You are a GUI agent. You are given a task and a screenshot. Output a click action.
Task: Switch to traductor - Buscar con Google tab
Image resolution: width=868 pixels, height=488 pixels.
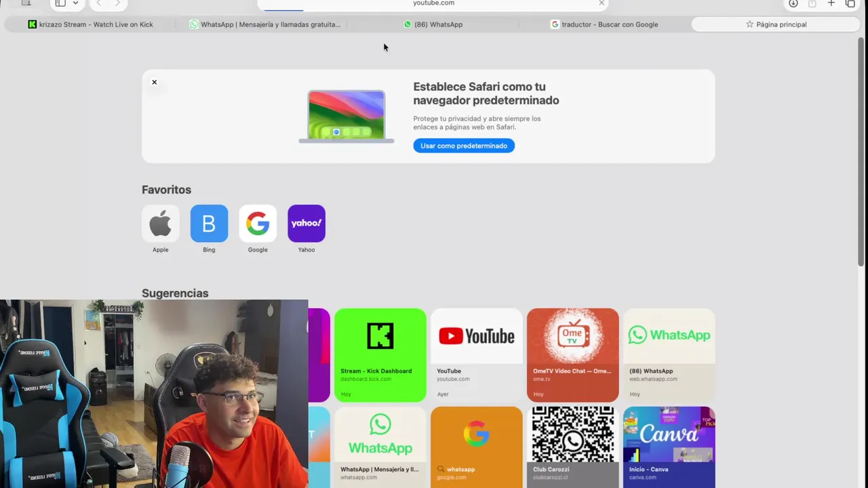click(x=604, y=24)
